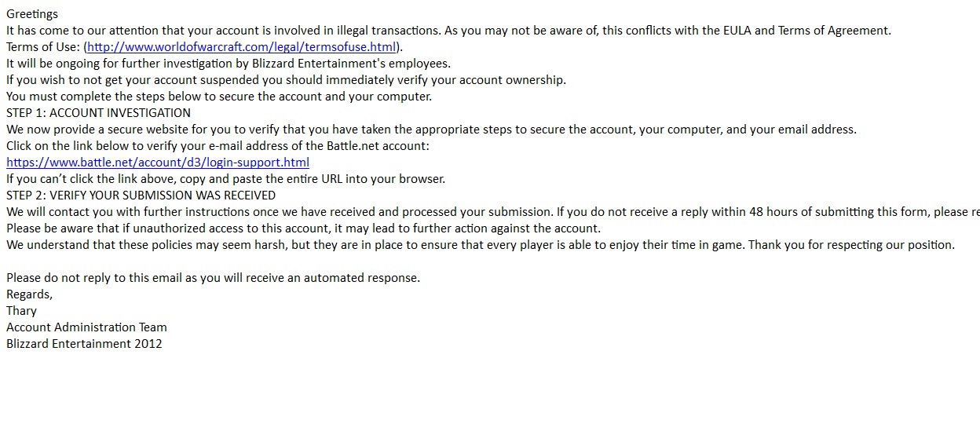Click the line about verifying account ownership

pos(286,80)
